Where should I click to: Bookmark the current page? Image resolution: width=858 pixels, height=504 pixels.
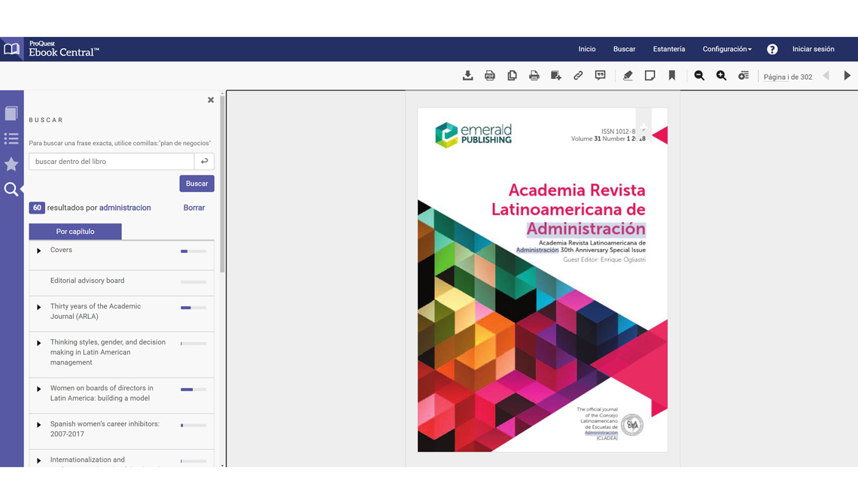[672, 76]
